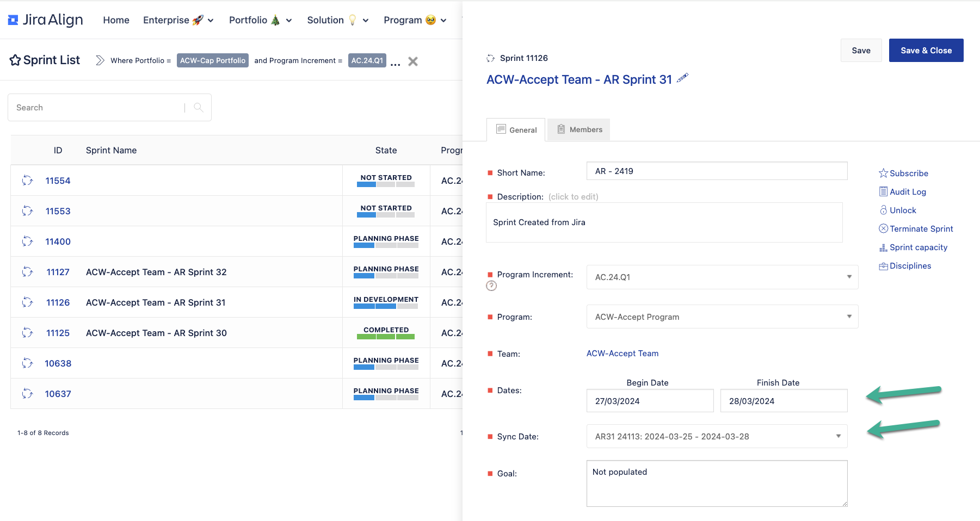The width and height of the screenshot is (980, 521).
Task: Open sprint ID 10638 link
Action: 58,363
